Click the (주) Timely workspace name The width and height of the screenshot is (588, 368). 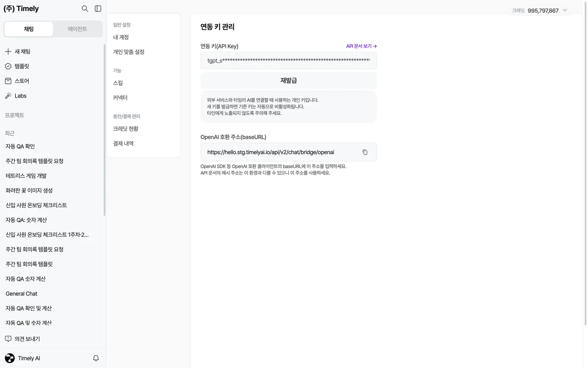click(x=21, y=8)
